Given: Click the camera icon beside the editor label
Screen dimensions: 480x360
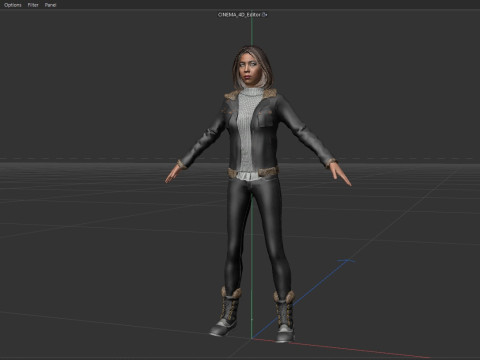Looking at the screenshot, I should pyautogui.click(x=265, y=15).
